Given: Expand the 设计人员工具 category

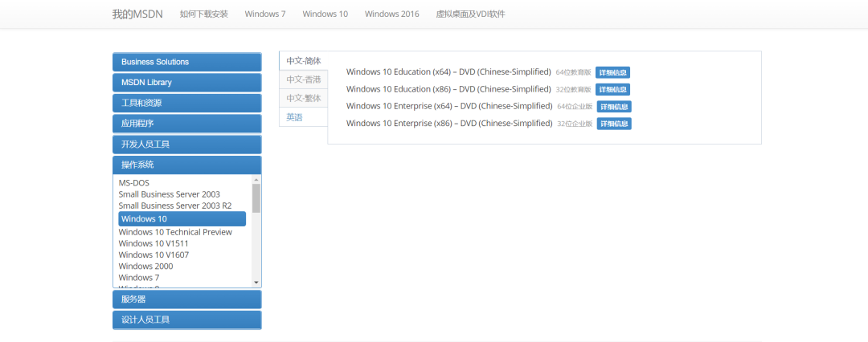Looking at the screenshot, I should tap(187, 320).
